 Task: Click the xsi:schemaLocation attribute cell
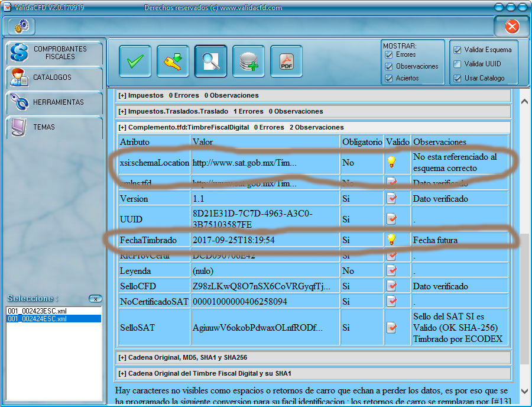[x=154, y=163]
